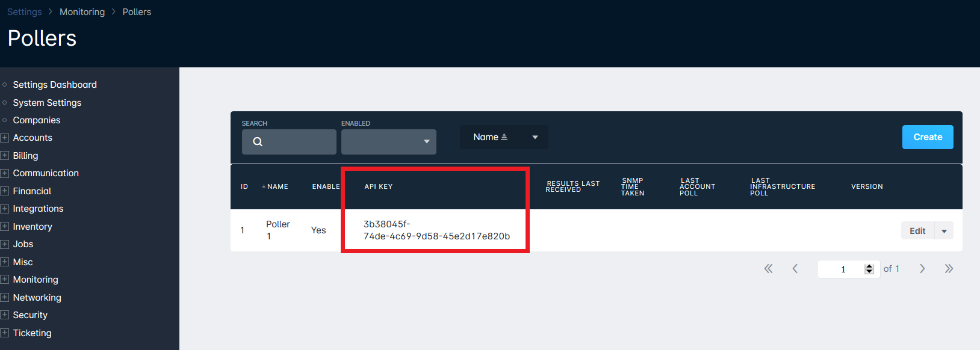
Task: Expand the Financial section
Action: [x=5, y=191]
